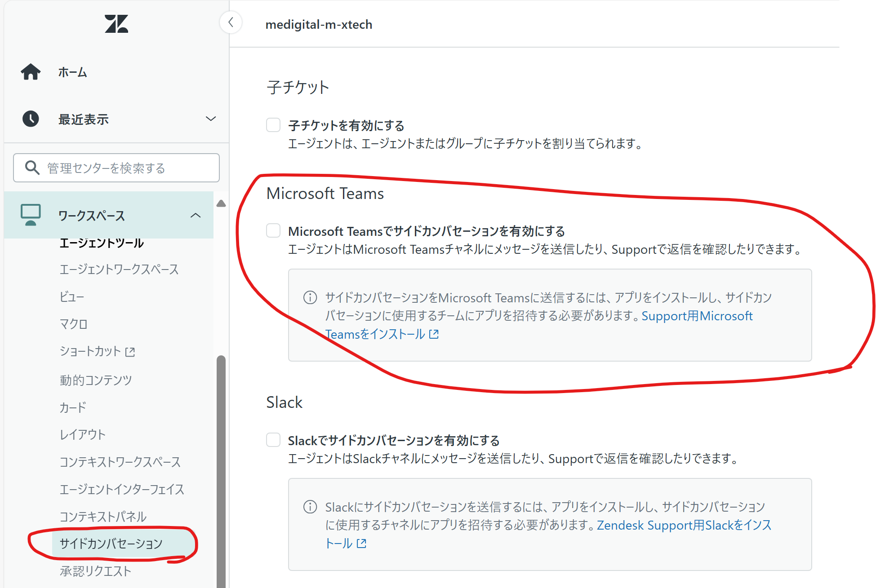Screen dimensions: 876x588
Task: Enable Microsoft Teams side conversations checkbox
Action: (273, 230)
